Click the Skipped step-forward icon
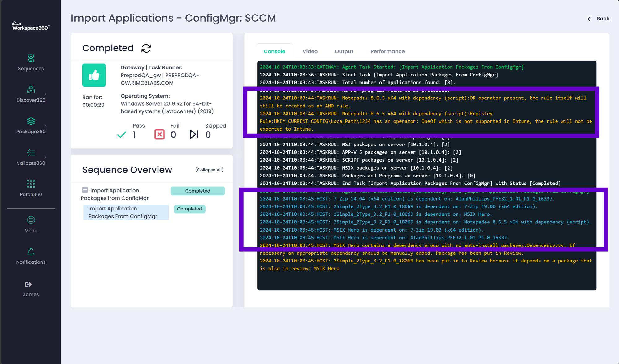The width and height of the screenshot is (619, 364). coord(194,134)
